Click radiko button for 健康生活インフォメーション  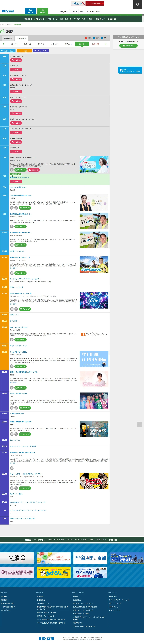pos(16,181)
